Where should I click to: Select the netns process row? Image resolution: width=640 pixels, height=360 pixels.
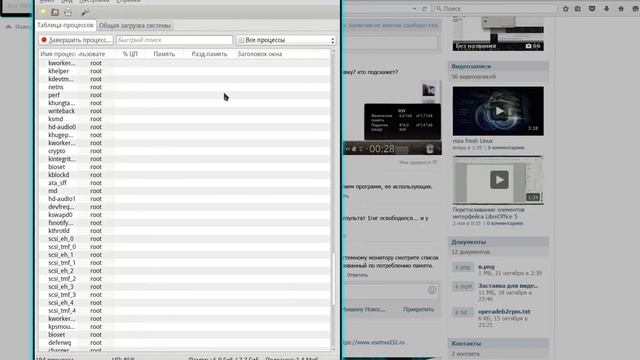184,87
